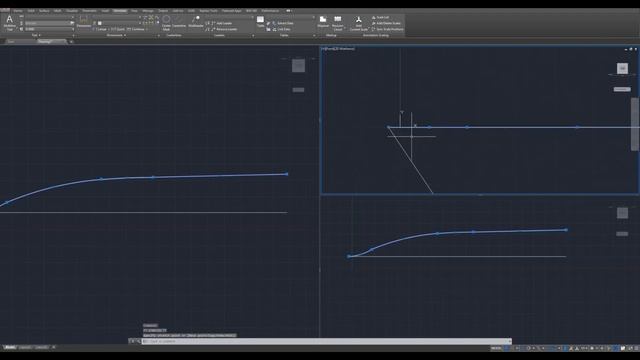Open the status bar customization menu

tap(637, 348)
